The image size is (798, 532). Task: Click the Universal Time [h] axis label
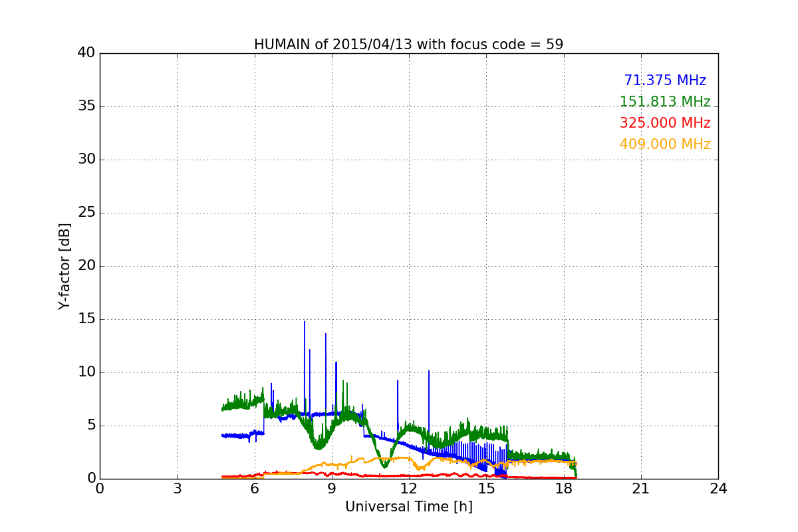(409, 507)
